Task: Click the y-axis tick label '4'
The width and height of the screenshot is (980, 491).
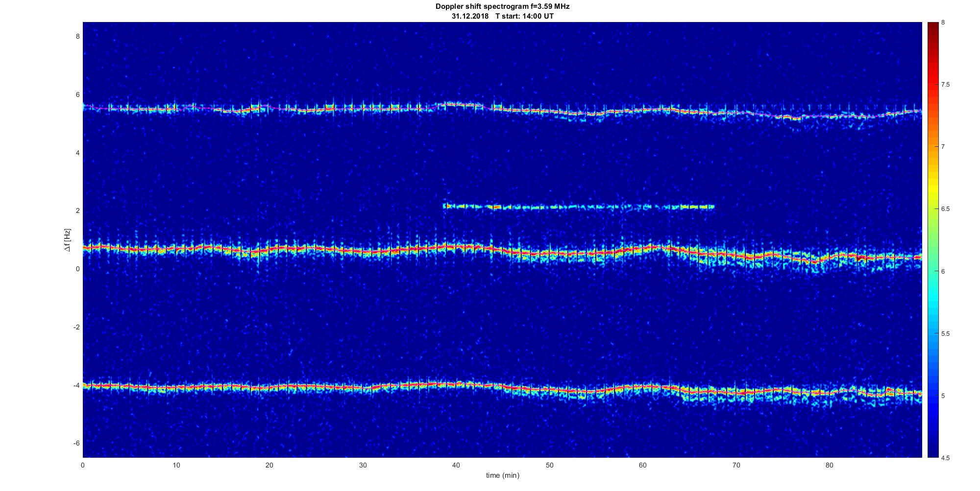Action: point(77,153)
